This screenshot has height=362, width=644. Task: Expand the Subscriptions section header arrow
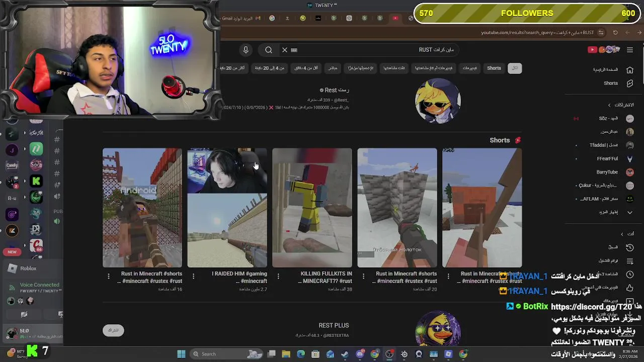coord(609,105)
